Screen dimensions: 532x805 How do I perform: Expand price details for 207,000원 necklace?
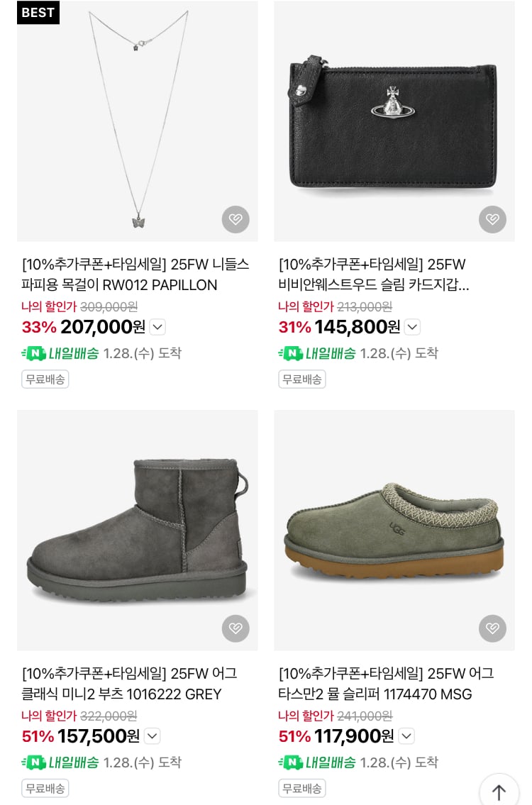[x=157, y=327]
